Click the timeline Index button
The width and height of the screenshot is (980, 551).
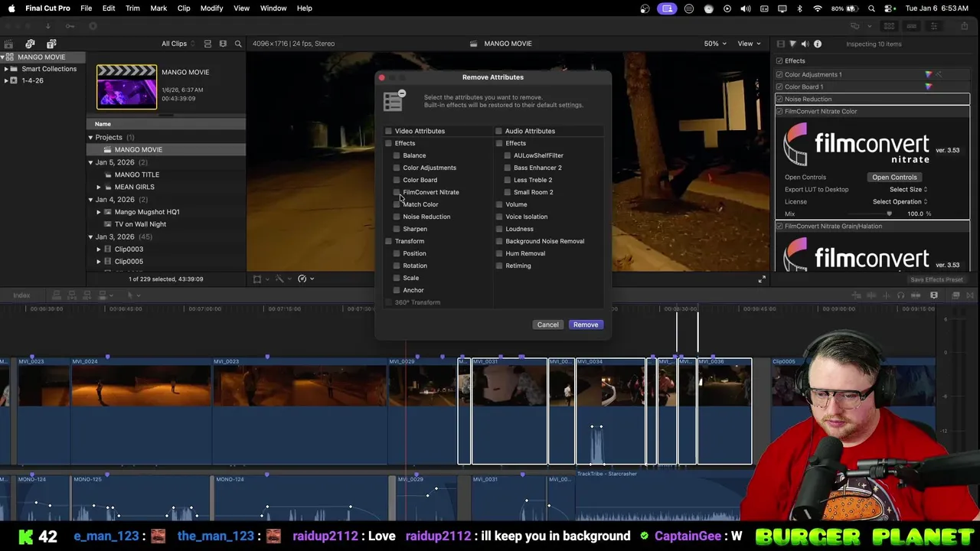pos(21,295)
